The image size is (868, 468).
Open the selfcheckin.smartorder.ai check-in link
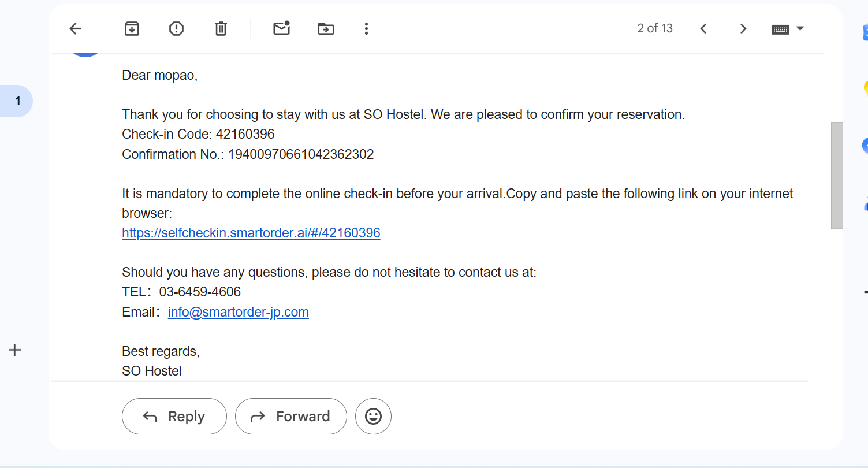251,233
